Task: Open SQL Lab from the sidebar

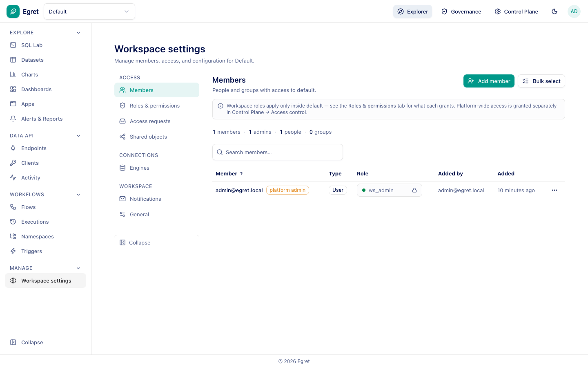Action: 45,45
